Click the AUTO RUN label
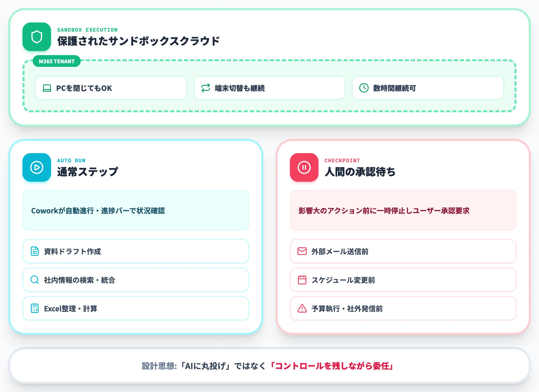This screenshot has width=539, height=392. click(71, 161)
